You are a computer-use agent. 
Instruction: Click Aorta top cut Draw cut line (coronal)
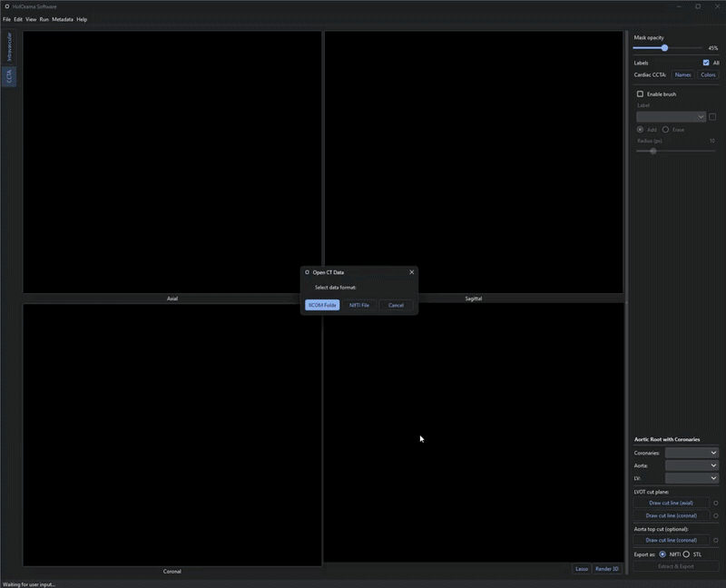pyautogui.click(x=671, y=540)
